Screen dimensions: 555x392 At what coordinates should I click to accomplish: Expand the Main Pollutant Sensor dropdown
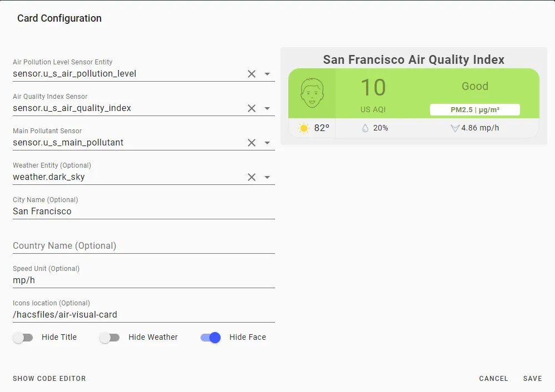(x=267, y=143)
